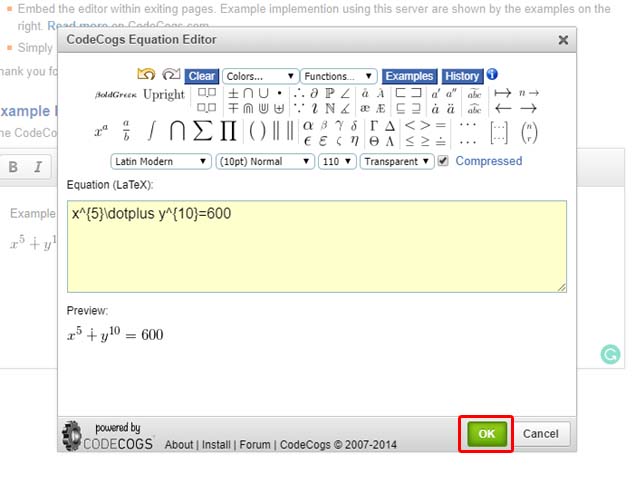Click the Clear button

[x=202, y=76]
